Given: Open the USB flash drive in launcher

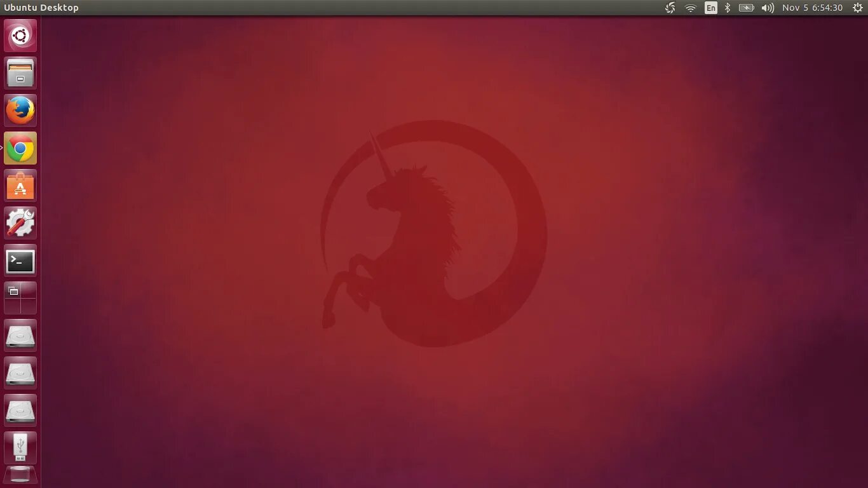Looking at the screenshot, I should (x=20, y=448).
